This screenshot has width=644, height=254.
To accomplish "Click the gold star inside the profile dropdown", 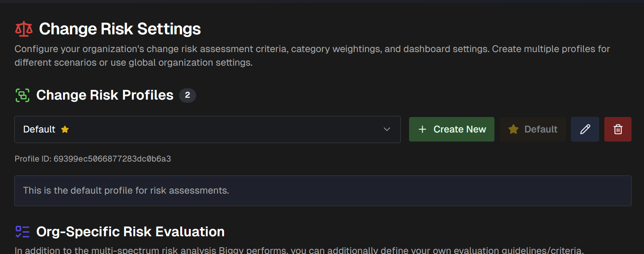I will pyautogui.click(x=65, y=129).
